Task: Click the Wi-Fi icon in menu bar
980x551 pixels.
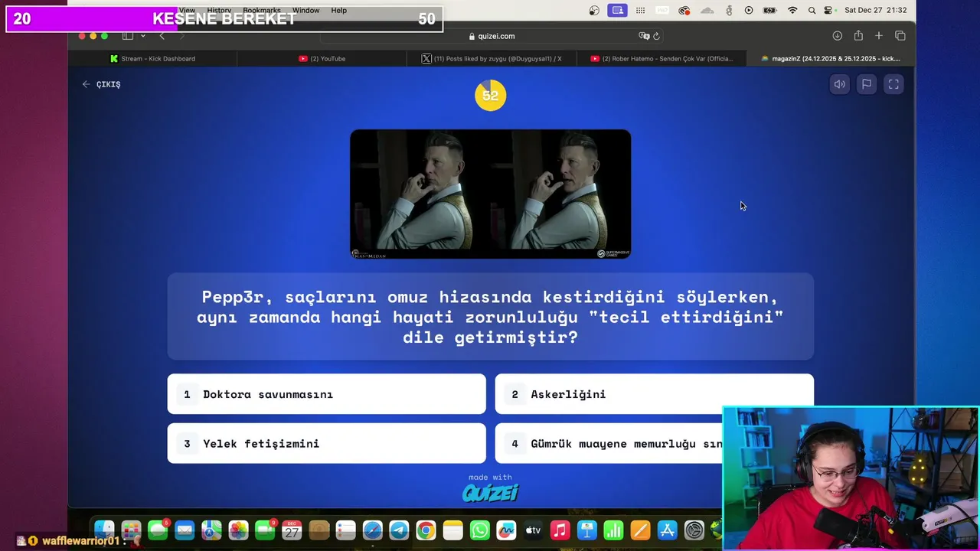Action: 792,10
